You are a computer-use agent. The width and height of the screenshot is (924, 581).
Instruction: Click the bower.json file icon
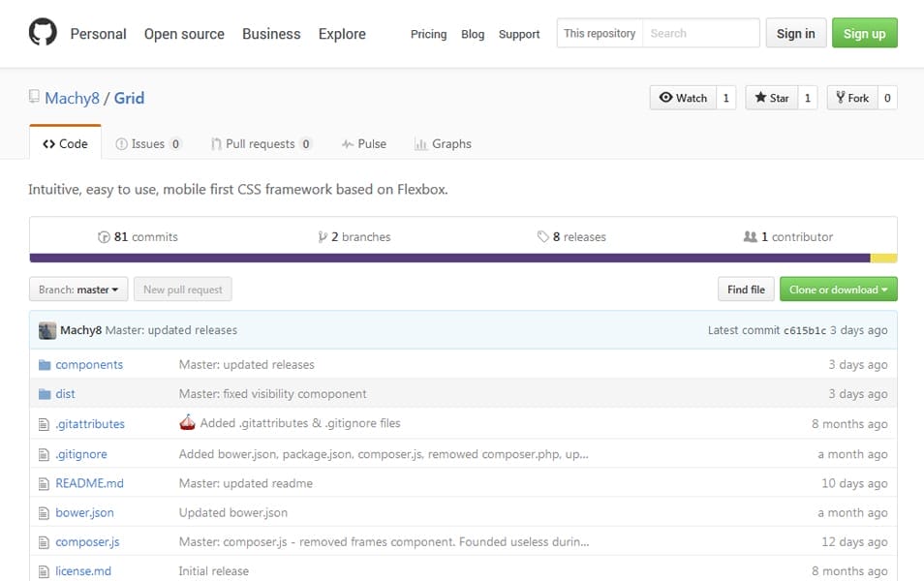(x=44, y=513)
